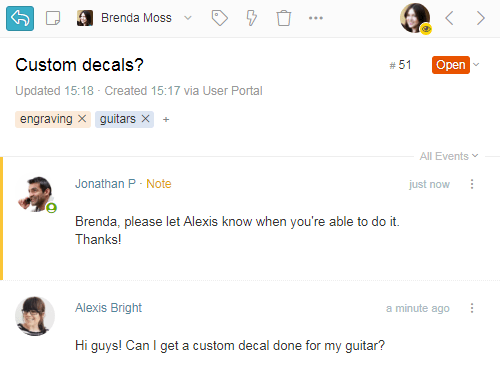Click Alexis Bright's avatar thumbnail
This screenshot has width=500, height=386.
pyautogui.click(x=35, y=316)
